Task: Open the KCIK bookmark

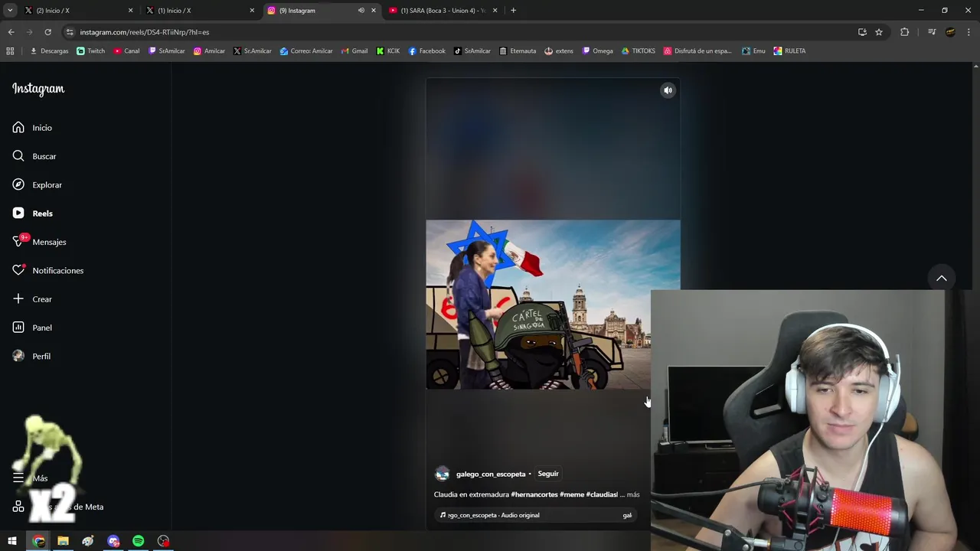Action: [387, 51]
